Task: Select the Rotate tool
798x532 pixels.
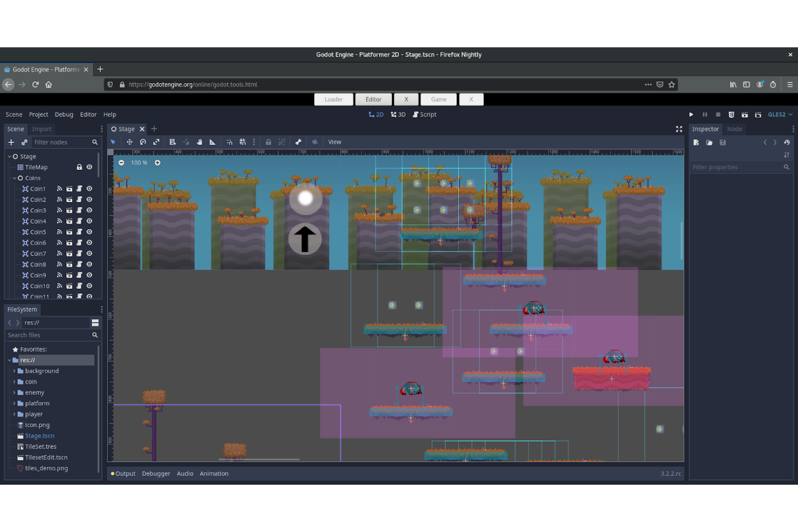Action: click(143, 141)
